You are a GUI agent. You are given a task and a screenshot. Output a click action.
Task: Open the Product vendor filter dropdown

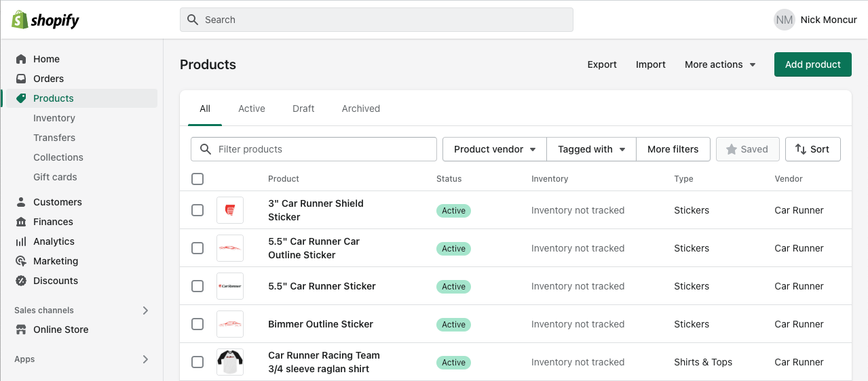point(495,149)
